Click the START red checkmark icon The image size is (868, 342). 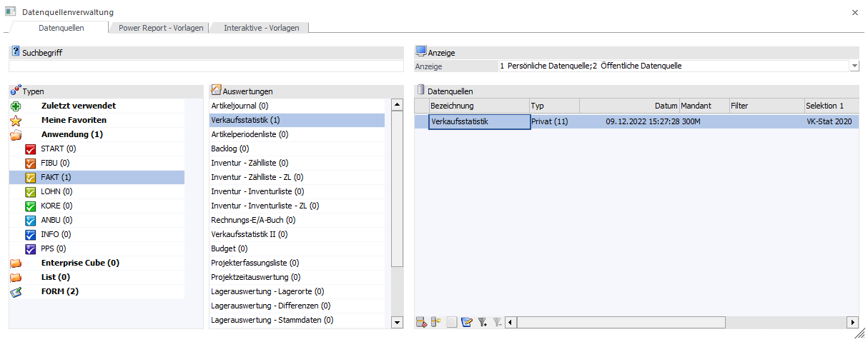30,149
